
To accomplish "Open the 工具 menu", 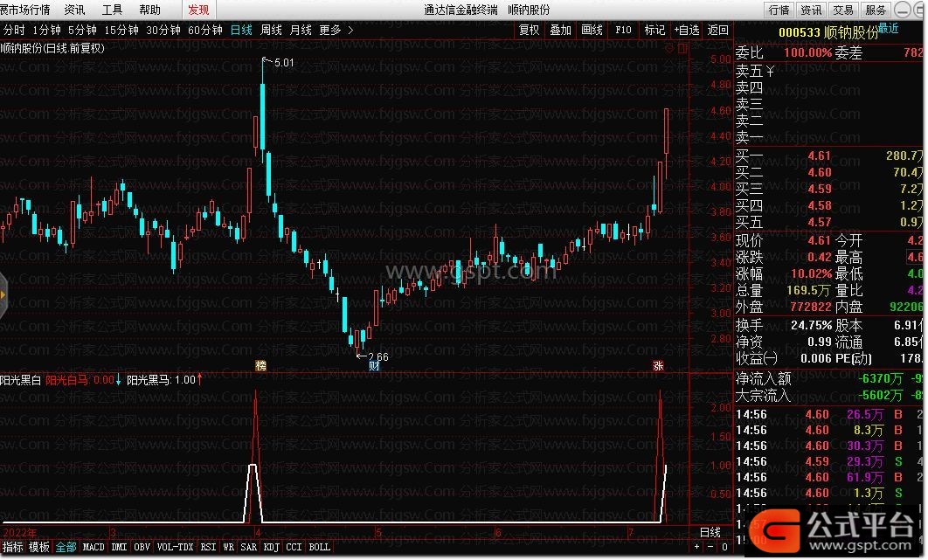I will coord(112,10).
